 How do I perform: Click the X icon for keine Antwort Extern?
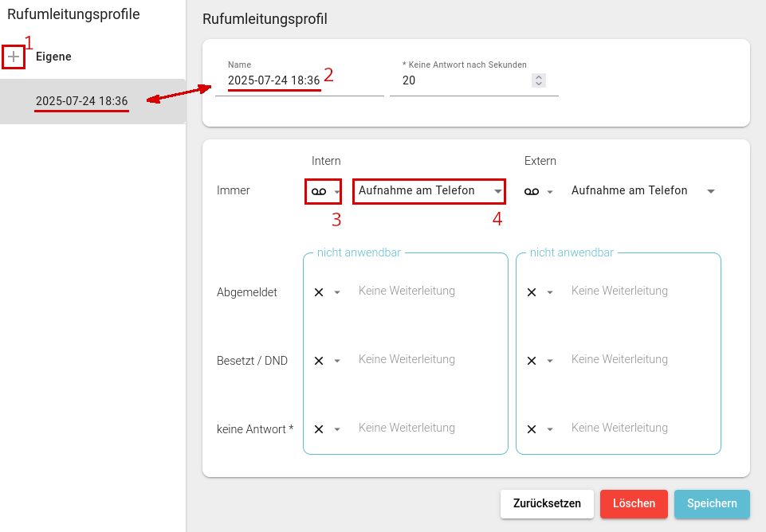point(532,429)
